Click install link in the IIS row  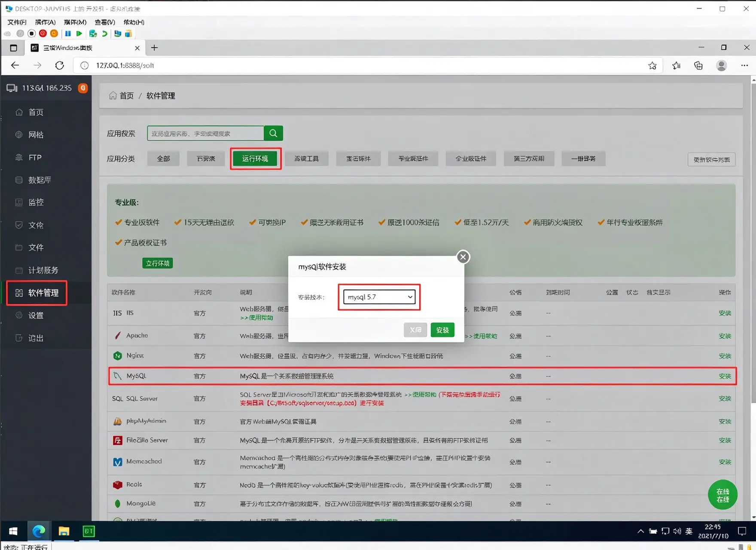point(725,313)
